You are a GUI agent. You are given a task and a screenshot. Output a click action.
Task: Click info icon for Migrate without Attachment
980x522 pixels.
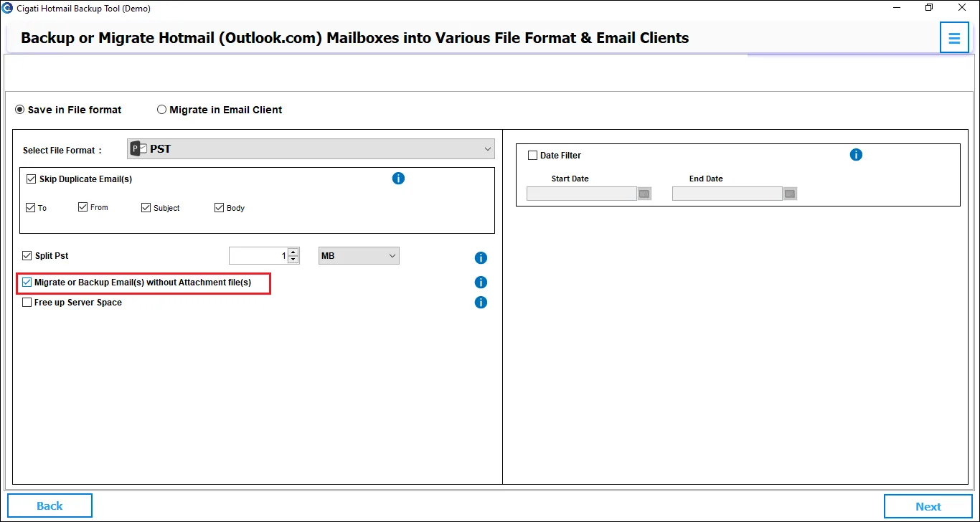481,283
